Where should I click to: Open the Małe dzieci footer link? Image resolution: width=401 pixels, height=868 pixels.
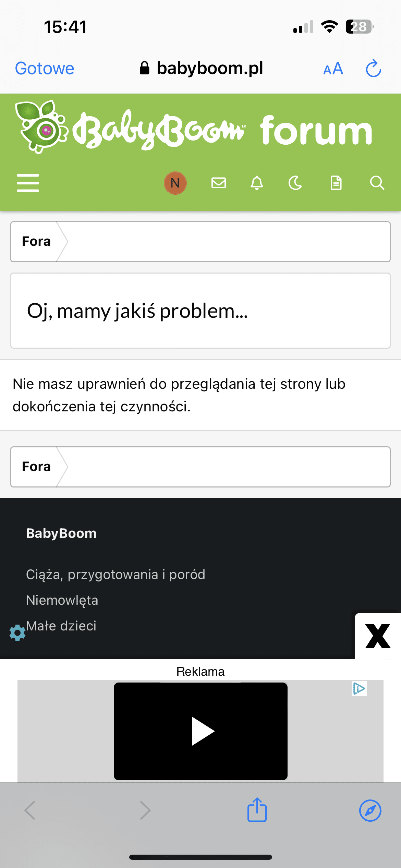coord(61,626)
